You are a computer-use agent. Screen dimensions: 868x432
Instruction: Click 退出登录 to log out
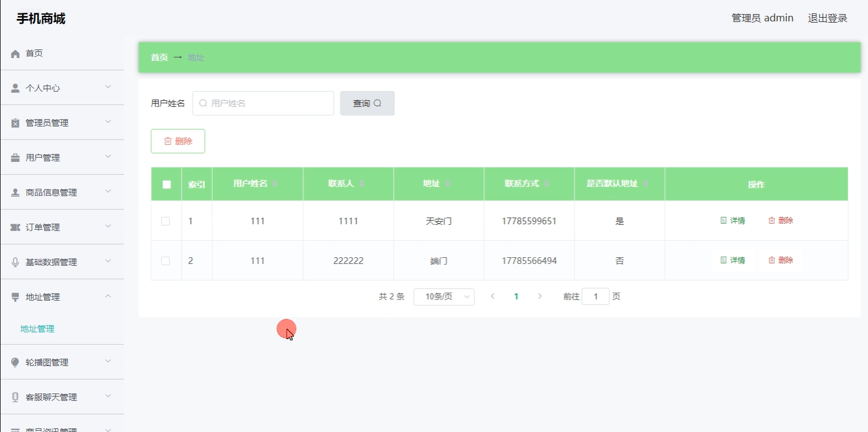pos(827,18)
